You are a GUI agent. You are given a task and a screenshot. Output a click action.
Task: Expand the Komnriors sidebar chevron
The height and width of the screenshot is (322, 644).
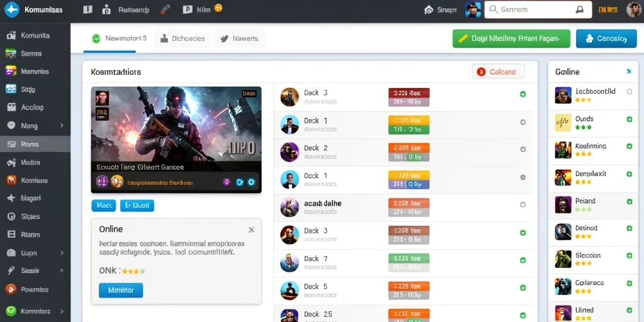coord(62,311)
